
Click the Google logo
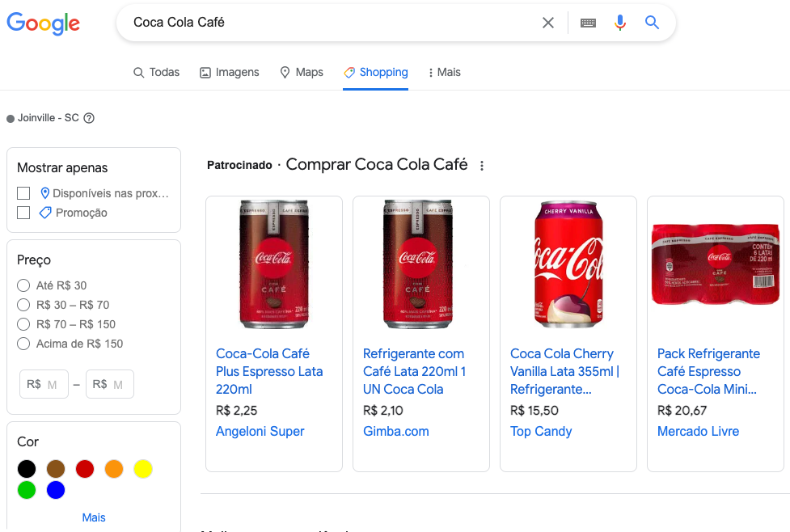pyautogui.click(x=44, y=23)
